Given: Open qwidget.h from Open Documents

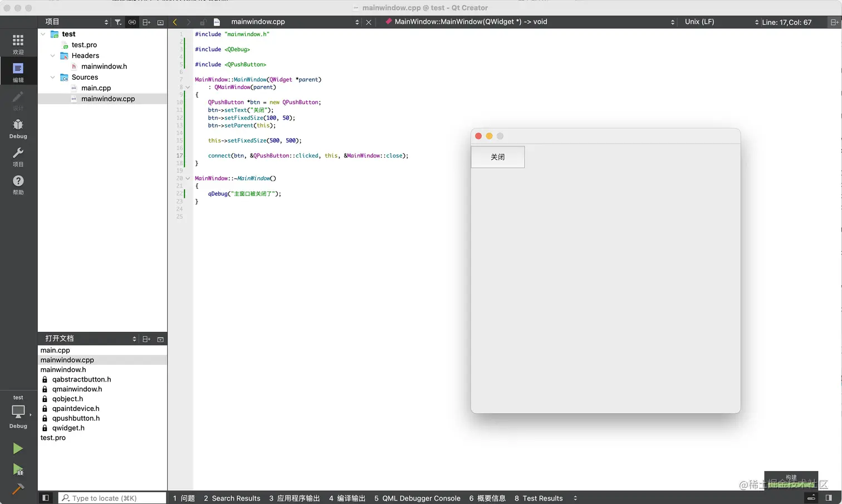Looking at the screenshot, I should pos(68,428).
